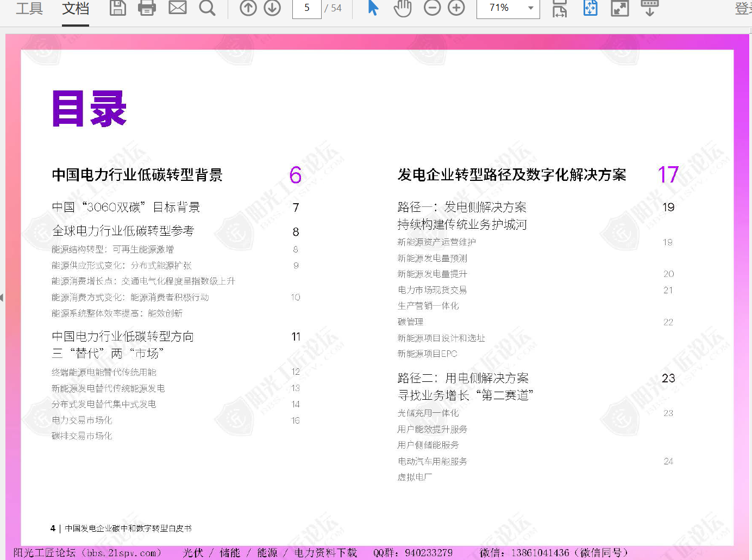Click entry 生产营销一体化
The width and height of the screenshot is (752, 560).
tap(428, 306)
